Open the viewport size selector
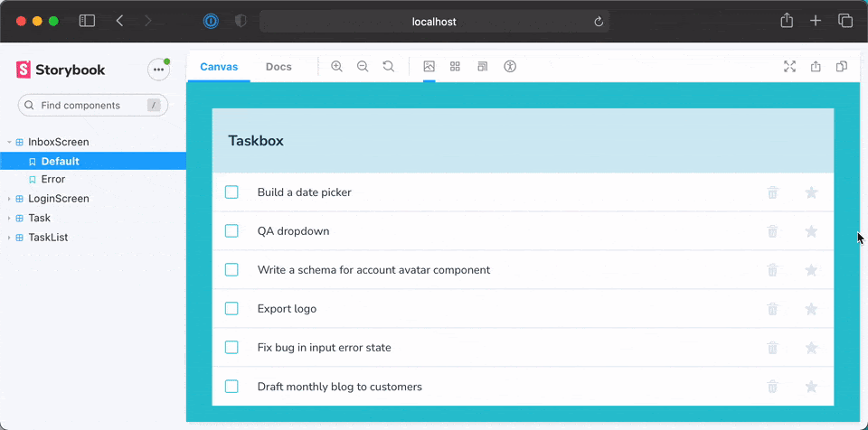The height and width of the screenshot is (430, 868). pos(483,67)
